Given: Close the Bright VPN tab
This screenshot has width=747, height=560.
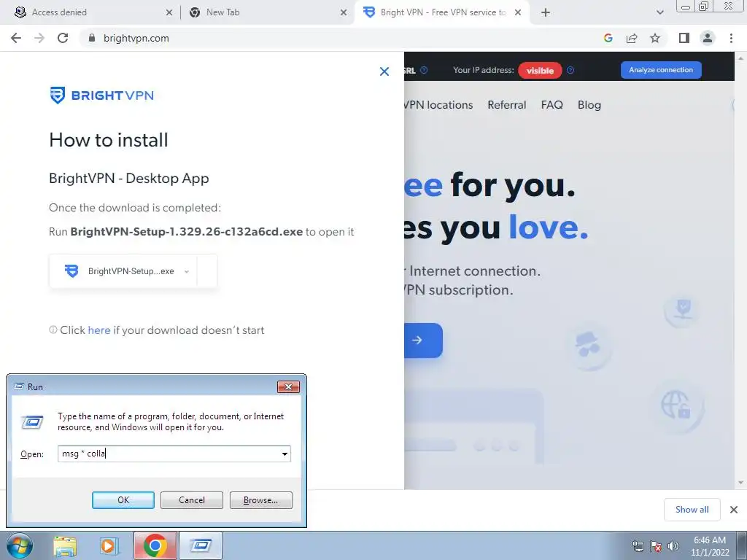Looking at the screenshot, I should click(518, 13).
